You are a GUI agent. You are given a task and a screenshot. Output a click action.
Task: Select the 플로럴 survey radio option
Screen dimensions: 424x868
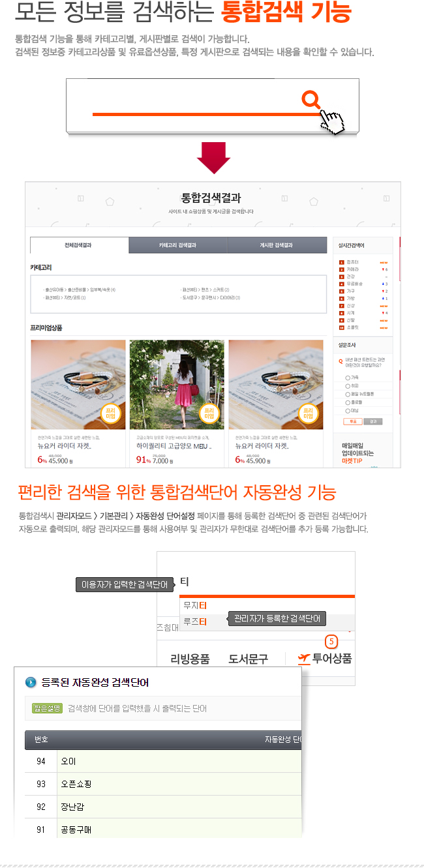click(x=347, y=403)
